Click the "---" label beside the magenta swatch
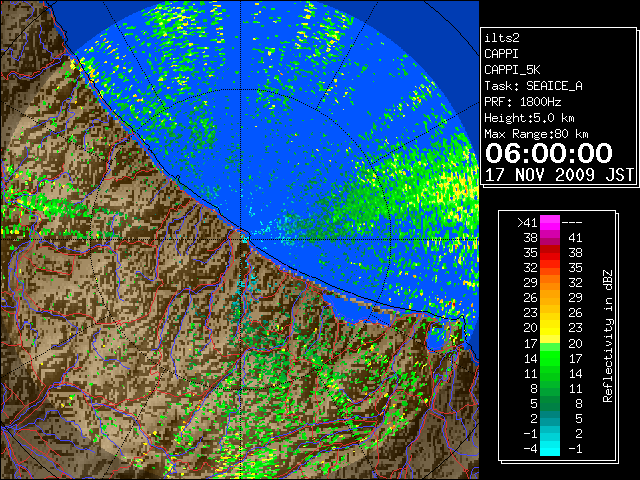Screen dimensions: 640x480 pyautogui.click(x=572, y=222)
